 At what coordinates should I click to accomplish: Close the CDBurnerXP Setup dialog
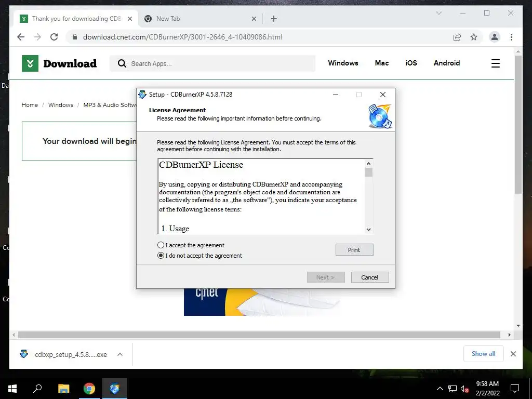[383, 95]
